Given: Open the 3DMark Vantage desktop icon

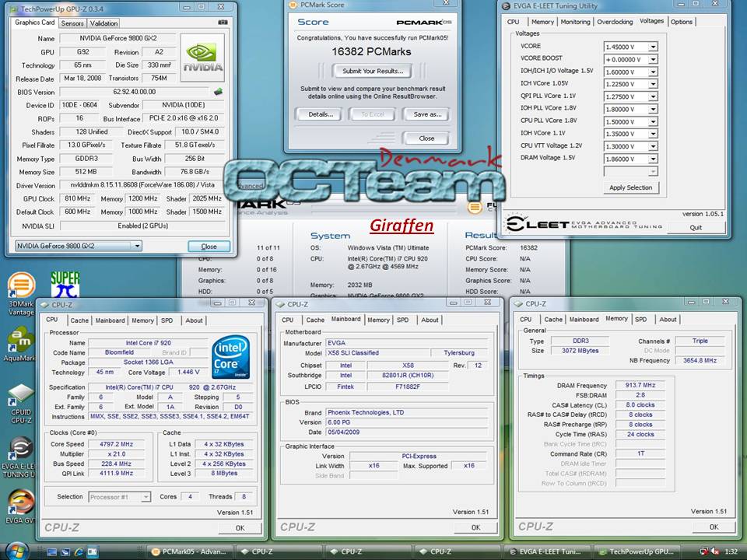Looking at the screenshot, I should click(x=21, y=294).
